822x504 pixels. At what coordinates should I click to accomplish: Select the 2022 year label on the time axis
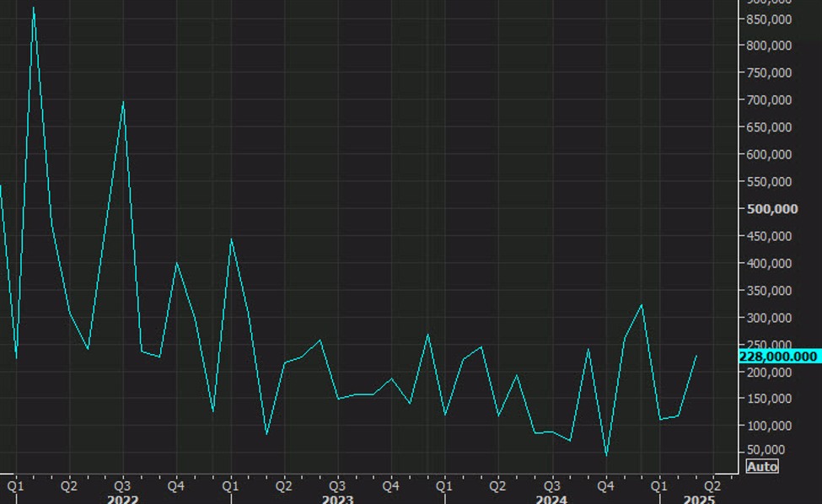[x=122, y=499]
